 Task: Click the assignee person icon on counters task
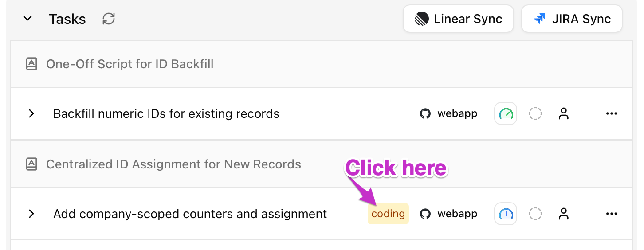pos(564,214)
